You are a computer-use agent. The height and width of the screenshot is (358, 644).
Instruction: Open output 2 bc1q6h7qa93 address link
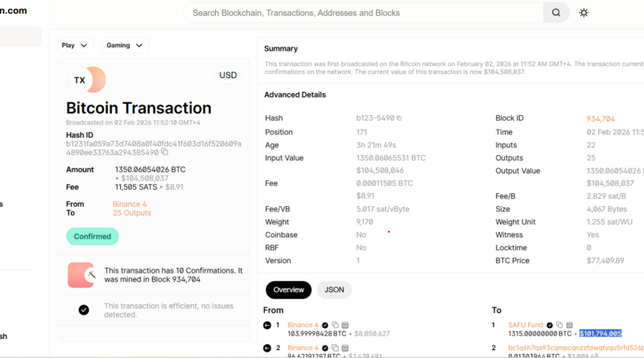click(x=576, y=348)
